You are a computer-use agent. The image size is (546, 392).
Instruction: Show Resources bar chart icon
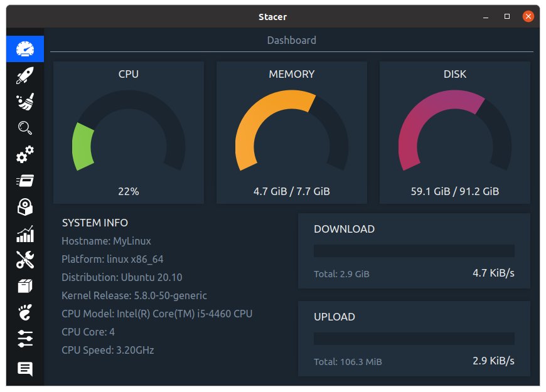pos(25,234)
